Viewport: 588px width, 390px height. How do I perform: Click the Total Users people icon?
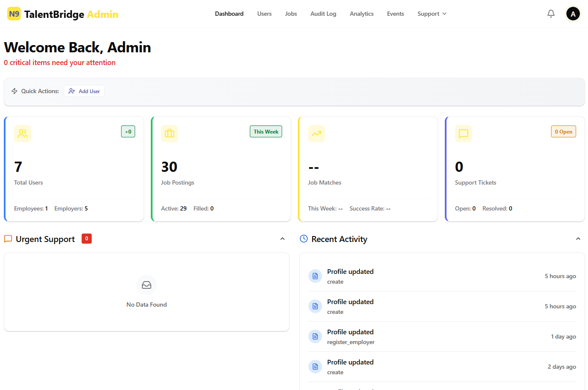(x=23, y=134)
